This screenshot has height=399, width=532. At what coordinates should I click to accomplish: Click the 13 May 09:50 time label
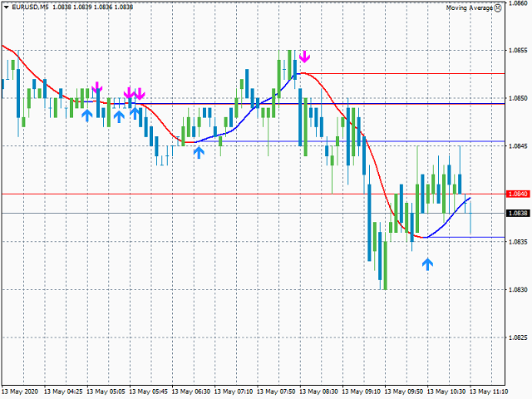click(x=404, y=392)
